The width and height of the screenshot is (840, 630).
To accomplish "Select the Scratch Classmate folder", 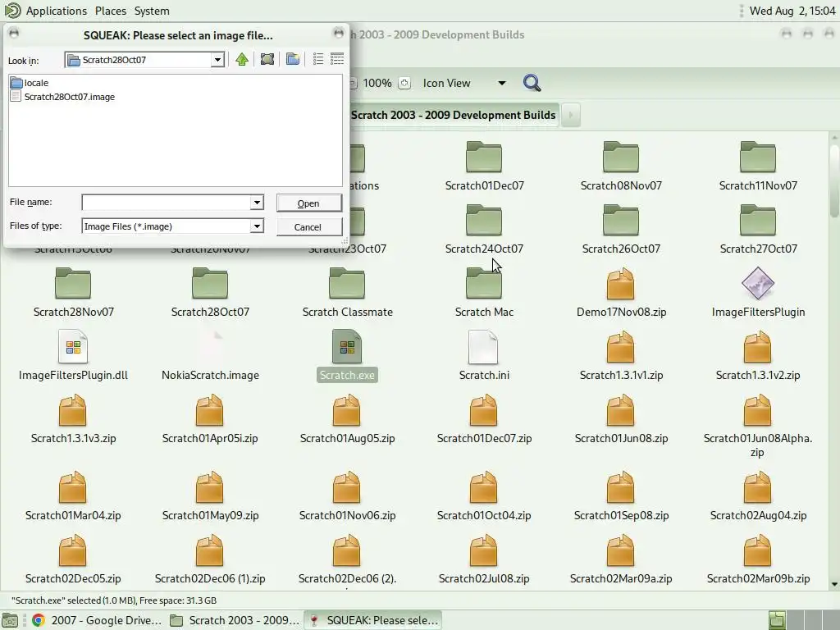I will pyautogui.click(x=347, y=293).
